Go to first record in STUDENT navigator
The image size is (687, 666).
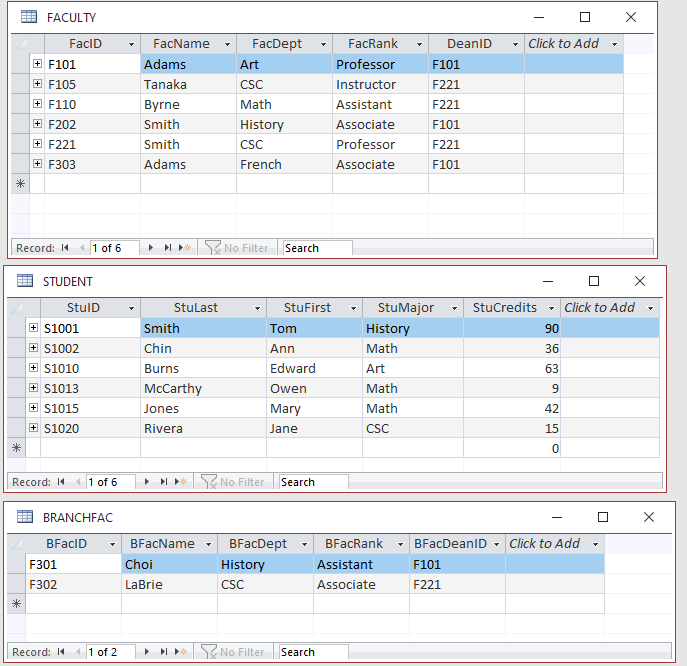coord(61,482)
